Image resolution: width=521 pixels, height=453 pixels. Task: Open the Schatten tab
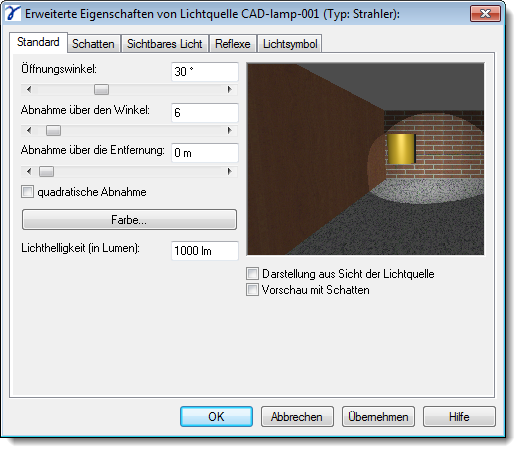click(x=93, y=44)
